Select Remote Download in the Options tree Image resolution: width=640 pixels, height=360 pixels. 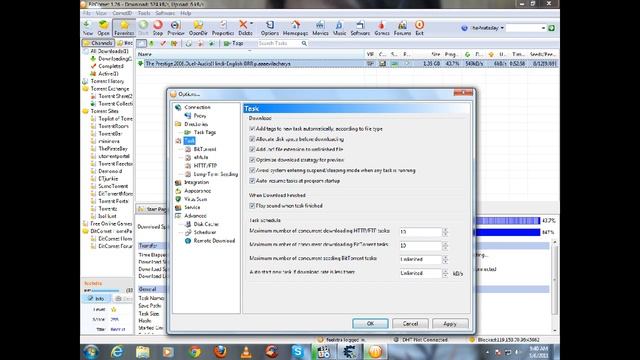(214, 241)
